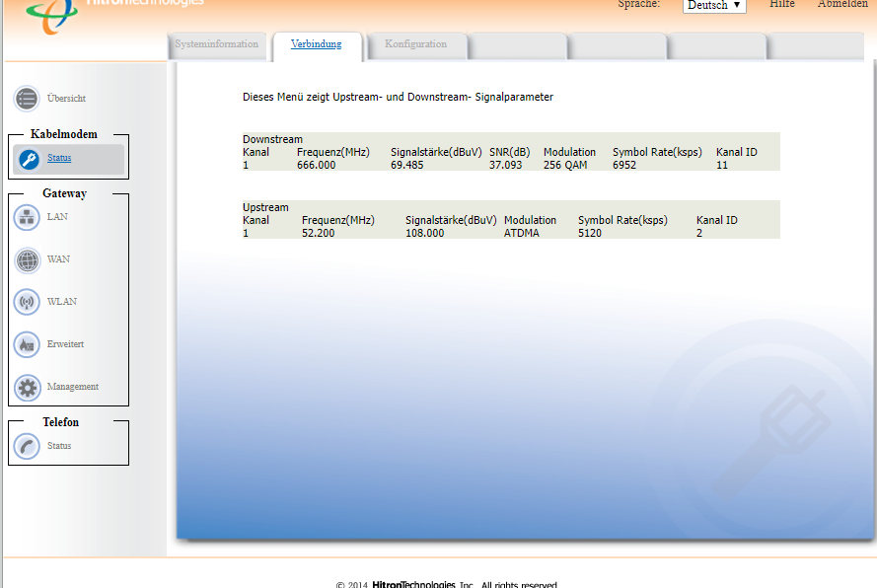Click the Telefon Status handset icon
The width and height of the screenshot is (877, 588).
click(27, 447)
